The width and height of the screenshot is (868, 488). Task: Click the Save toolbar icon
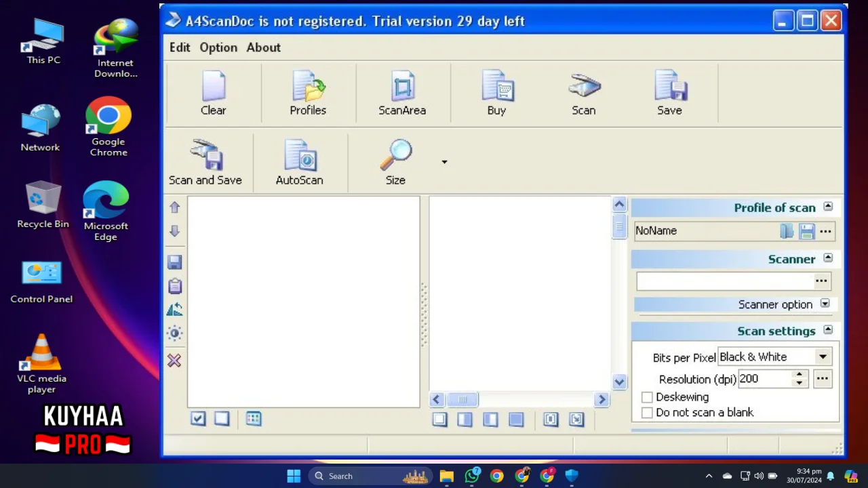click(x=669, y=93)
